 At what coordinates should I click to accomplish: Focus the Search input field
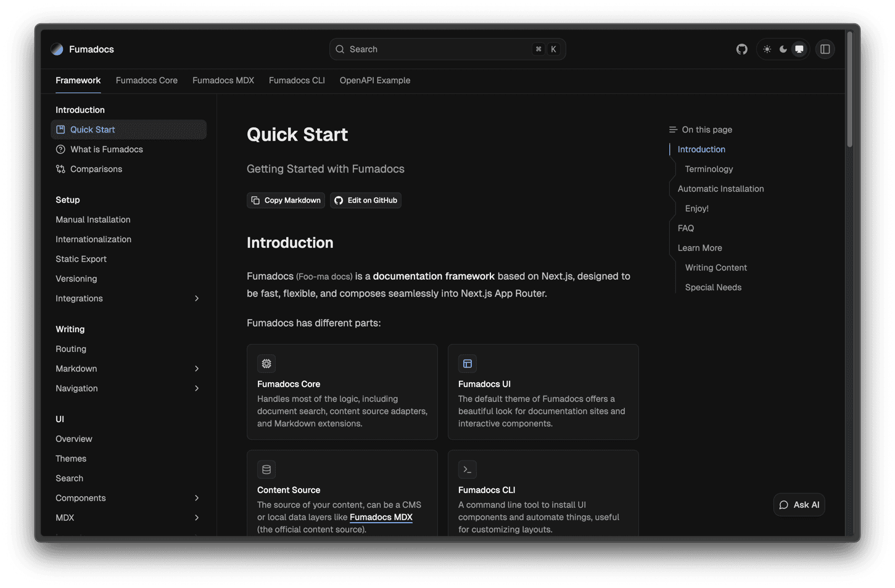tap(438, 49)
